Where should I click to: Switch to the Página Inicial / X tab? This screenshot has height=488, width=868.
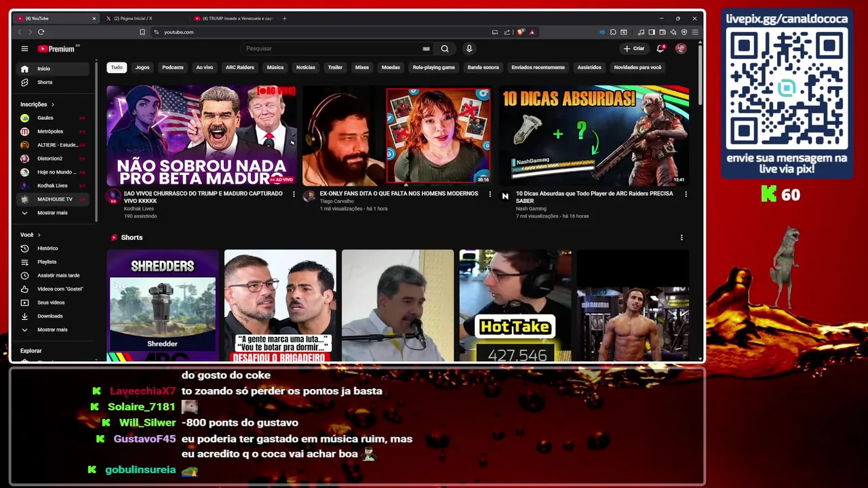point(142,18)
